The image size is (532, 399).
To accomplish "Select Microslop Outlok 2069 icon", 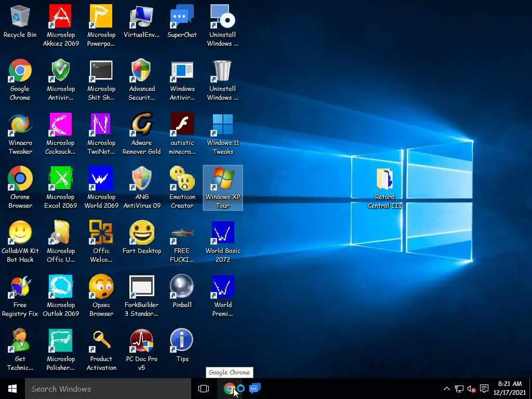I will (x=61, y=296).
